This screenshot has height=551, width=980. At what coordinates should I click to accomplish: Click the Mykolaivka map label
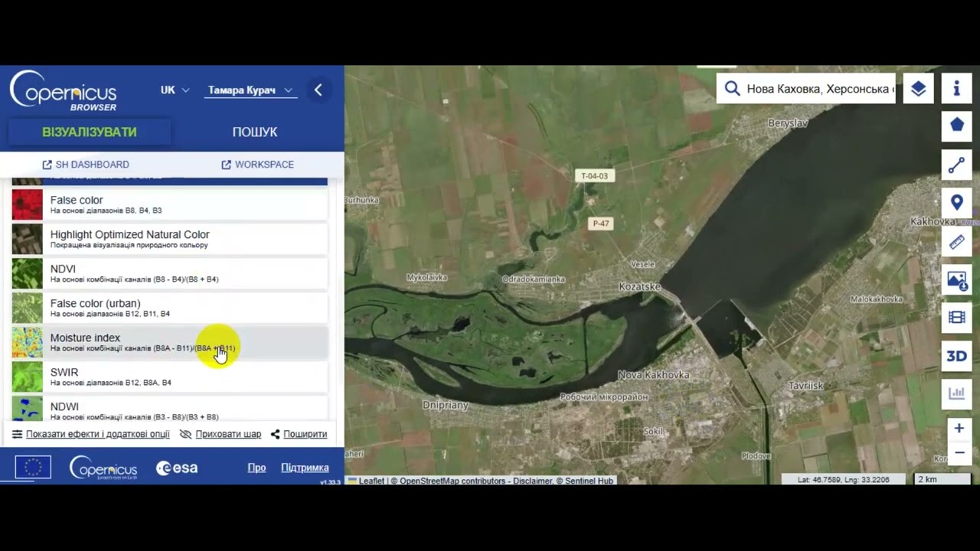(427, 277)
